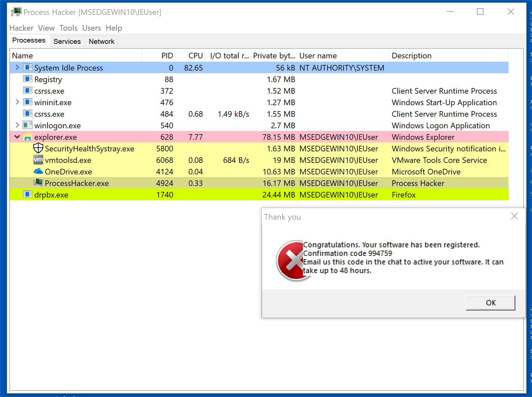Image resolution: width=532 pixels, height=397 pixels.
Task: Open the Users menu
Action: tap(91, 28)
